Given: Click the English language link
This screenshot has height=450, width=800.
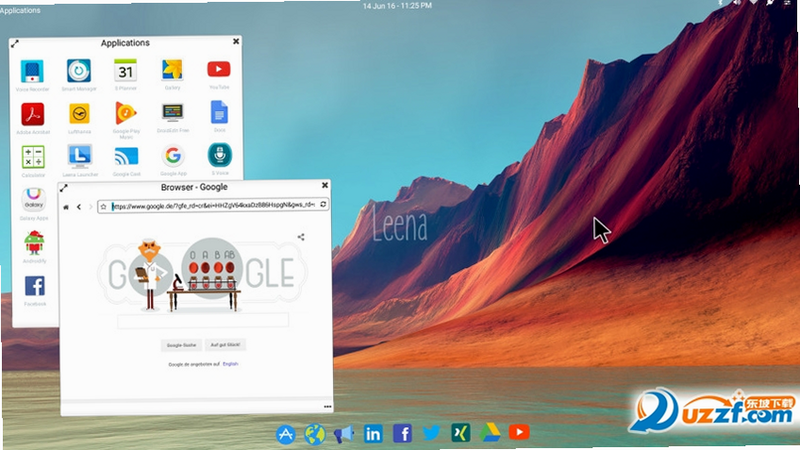Looking at the screenshot, I should [231, 364].
